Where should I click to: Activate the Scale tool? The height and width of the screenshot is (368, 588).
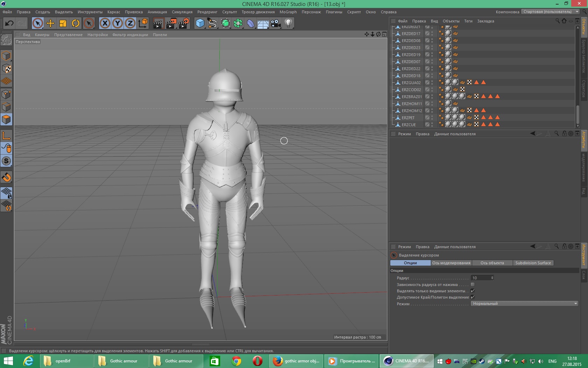pyautogui.click(x=63, y=23)
